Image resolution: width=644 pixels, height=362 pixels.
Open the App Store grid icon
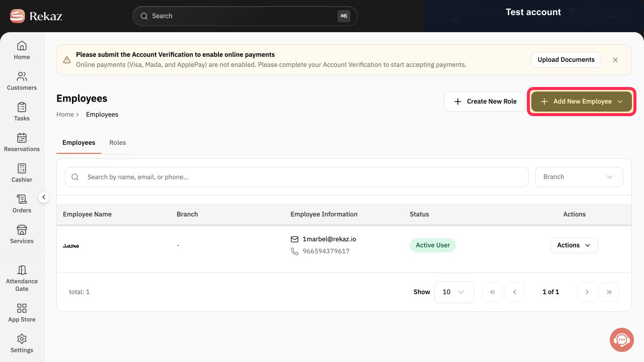[x=22, y=308]
